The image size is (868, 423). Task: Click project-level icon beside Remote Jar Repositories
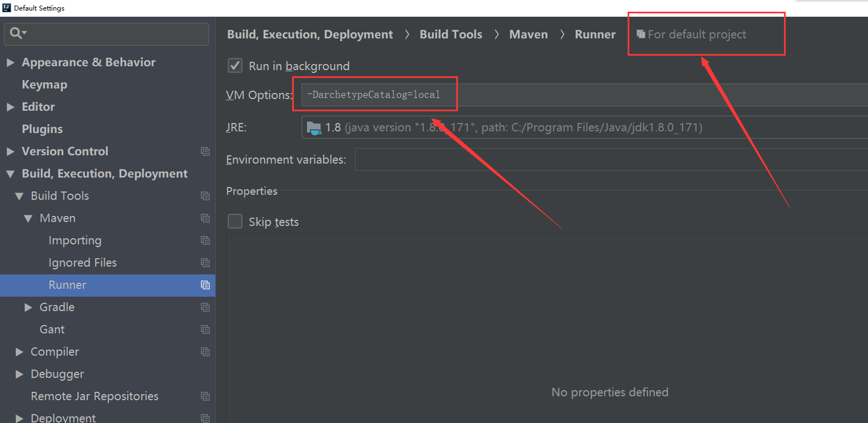tap(205, 396)
